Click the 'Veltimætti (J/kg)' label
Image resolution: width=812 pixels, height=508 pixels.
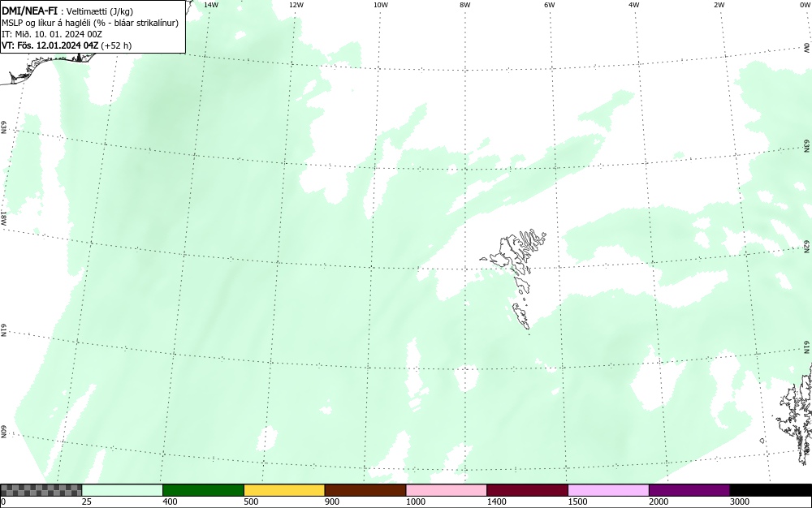point(100,12)
